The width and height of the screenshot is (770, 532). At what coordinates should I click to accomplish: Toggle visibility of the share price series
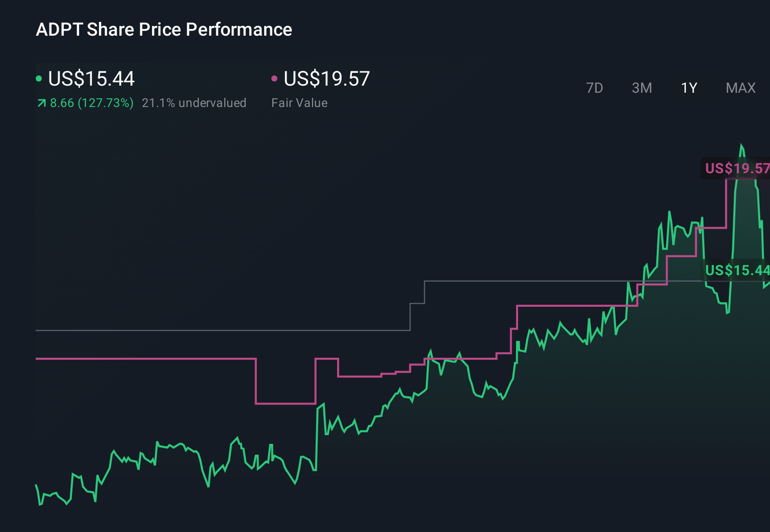click(40, 78)
